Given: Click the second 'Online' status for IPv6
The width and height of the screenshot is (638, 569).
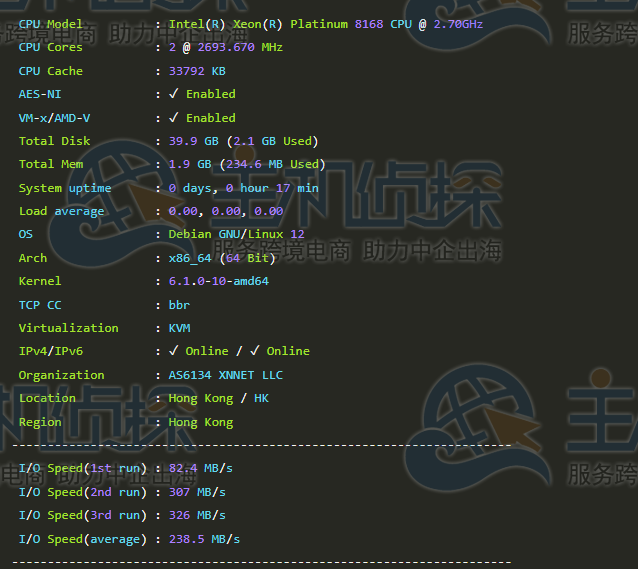Looking at the screenshot, I should (x=288, y=351).
